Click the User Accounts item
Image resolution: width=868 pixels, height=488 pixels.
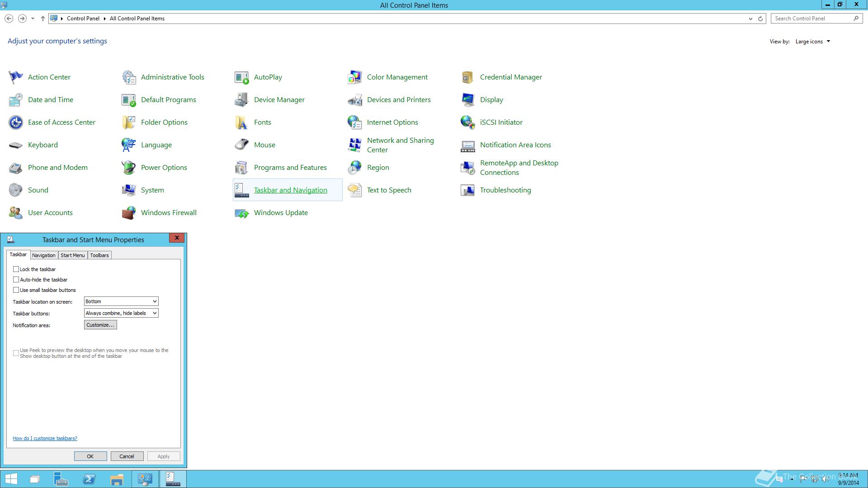(x=50, y=213)
